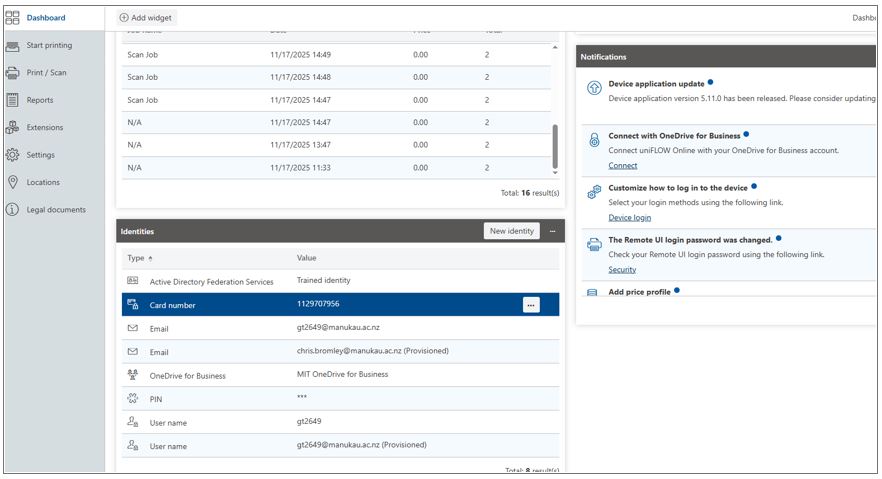882x479 pixels.
Task: Click the job list vertical scrollbar
Action: 556,147
